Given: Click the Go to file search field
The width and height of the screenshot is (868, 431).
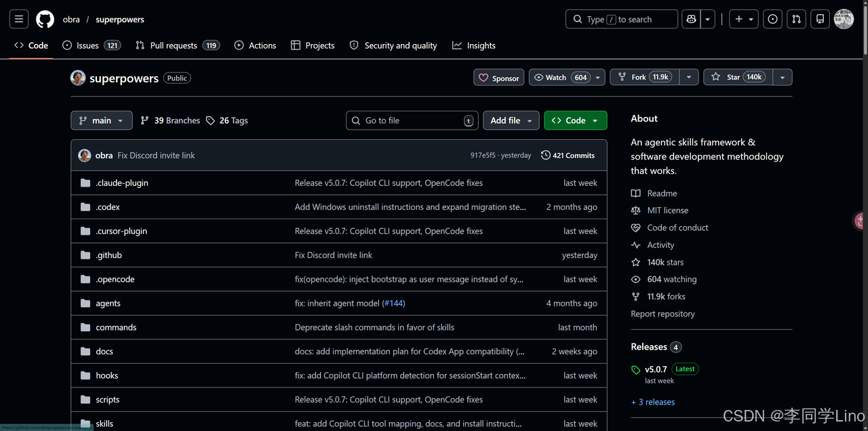Looking at the screenshot, I should (x=412, y=120).
